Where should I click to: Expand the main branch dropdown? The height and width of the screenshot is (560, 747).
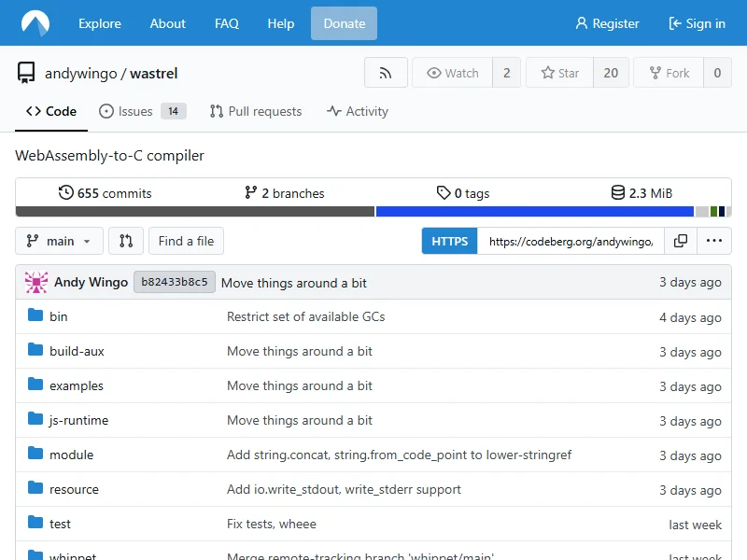(60, 241)
